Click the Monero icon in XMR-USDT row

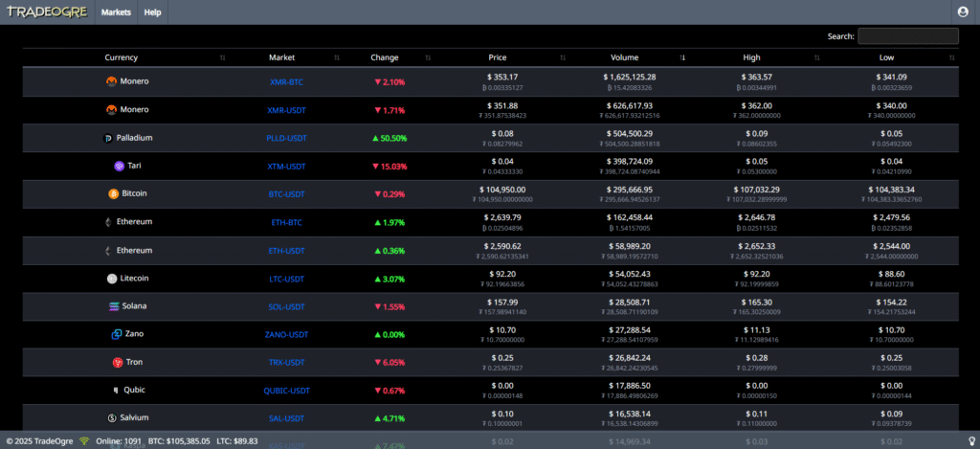(x=112, y=109)
